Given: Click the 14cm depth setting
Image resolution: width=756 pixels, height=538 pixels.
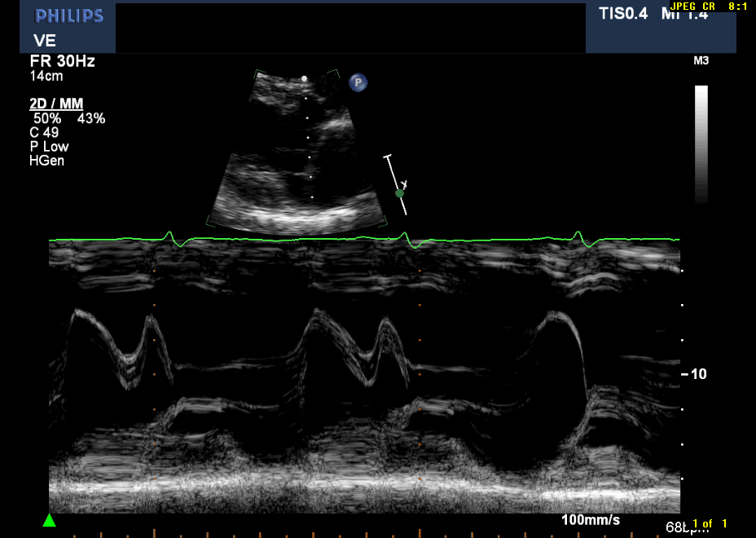Looking at the screenshot, I should [x=46, y=76].
